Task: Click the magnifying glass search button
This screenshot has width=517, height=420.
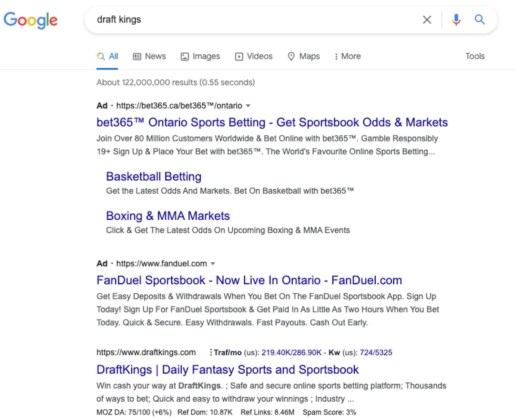Action: pos(480,20)
